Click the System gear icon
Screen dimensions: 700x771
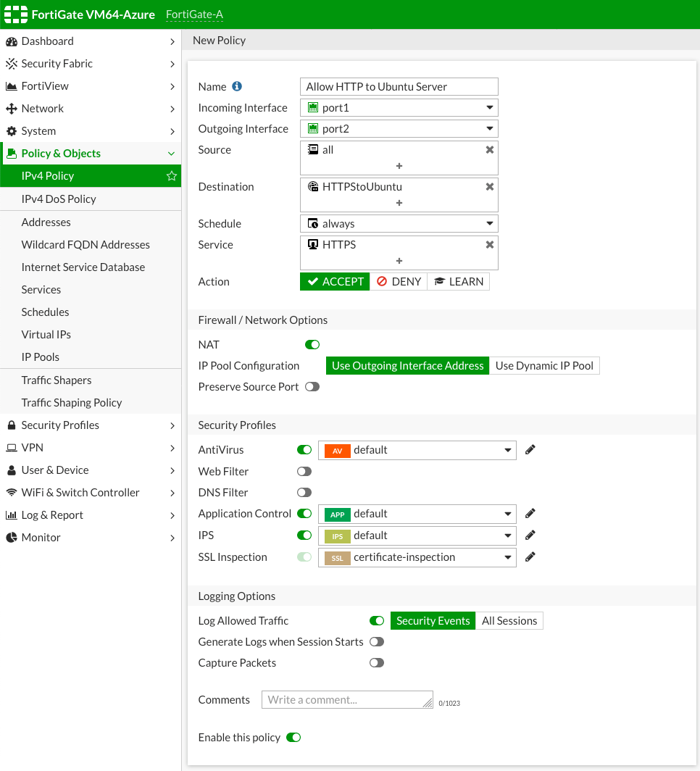pyautogui.click(x=12, y=131)
